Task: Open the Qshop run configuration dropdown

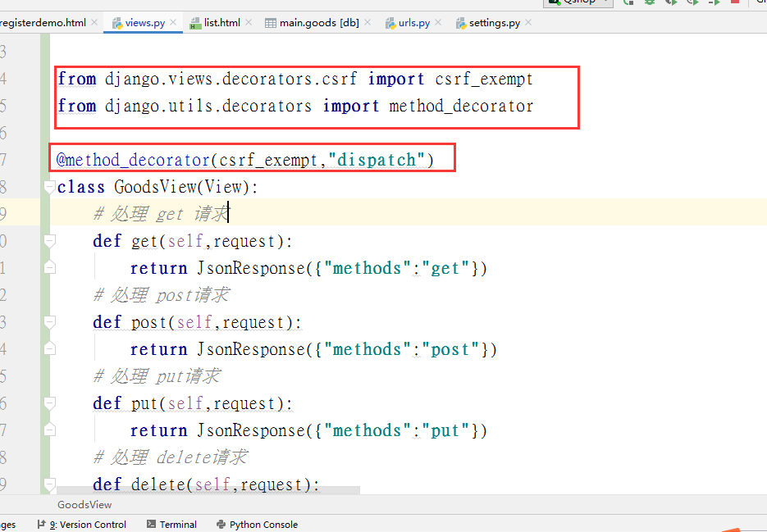Action: pyautogui.click(x=578, y=2)
